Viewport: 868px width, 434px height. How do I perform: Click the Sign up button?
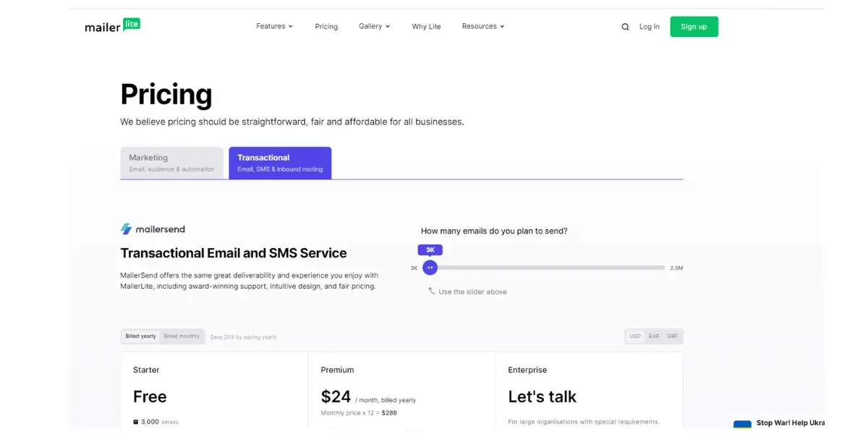(x=694, y=27)
